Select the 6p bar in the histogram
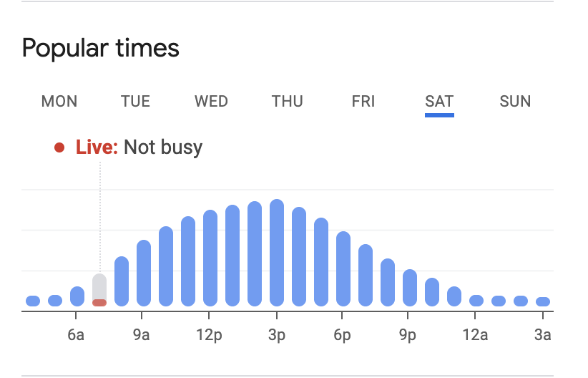This screenshot has height=378, width=588. [343, 269]
